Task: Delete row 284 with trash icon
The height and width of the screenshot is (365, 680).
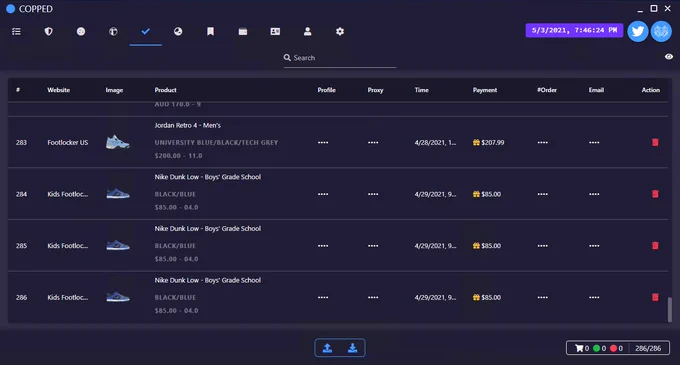Action: click(655, 194)
